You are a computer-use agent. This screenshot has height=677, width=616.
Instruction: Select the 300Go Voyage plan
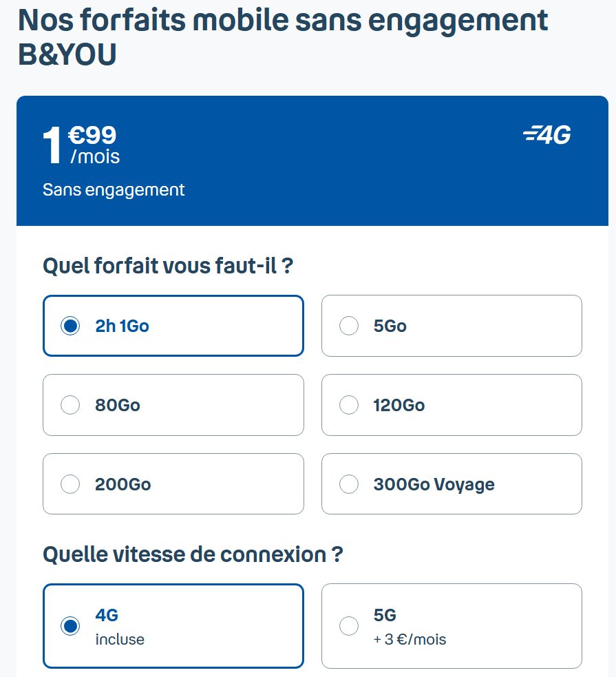click(x=349, y=484)
